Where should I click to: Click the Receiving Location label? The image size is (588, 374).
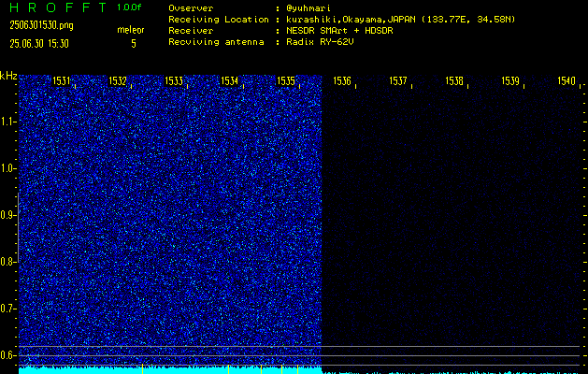point(219,20)
